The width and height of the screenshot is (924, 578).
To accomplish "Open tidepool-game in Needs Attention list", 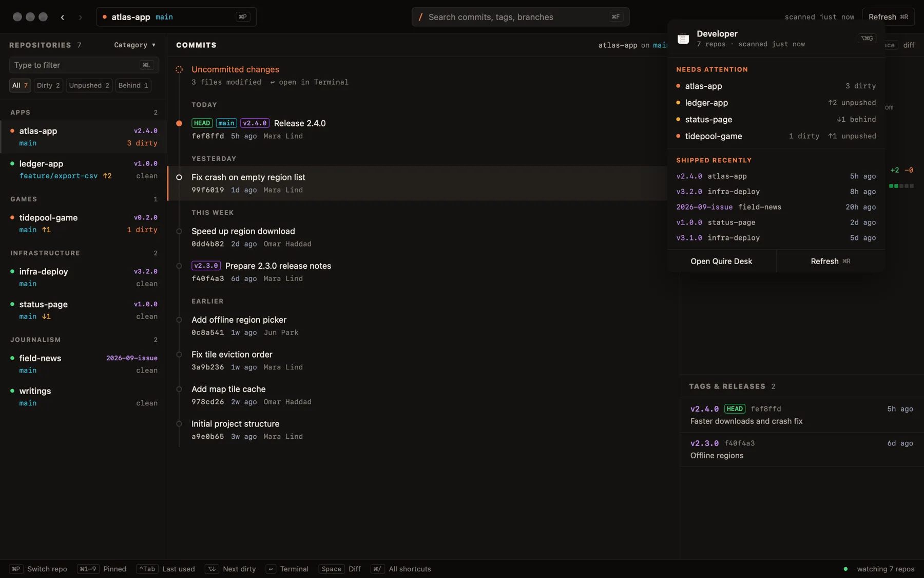I will 776,136.
